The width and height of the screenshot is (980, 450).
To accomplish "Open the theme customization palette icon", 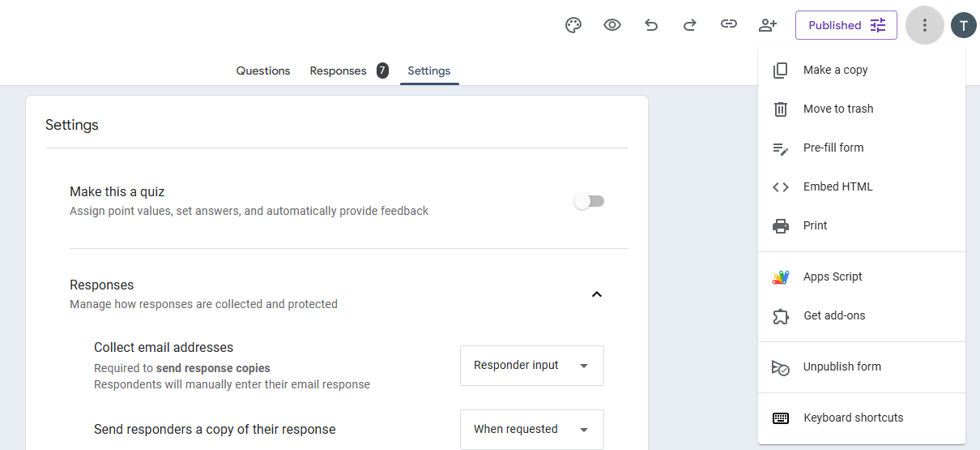I will (573, 25).
